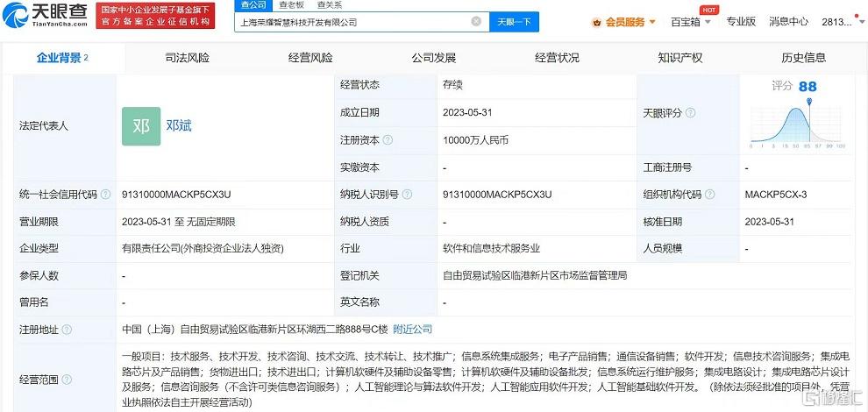Switch to the 查公司 search tab
The height and width of the screenshot is (412, 868).
[253, 5]
